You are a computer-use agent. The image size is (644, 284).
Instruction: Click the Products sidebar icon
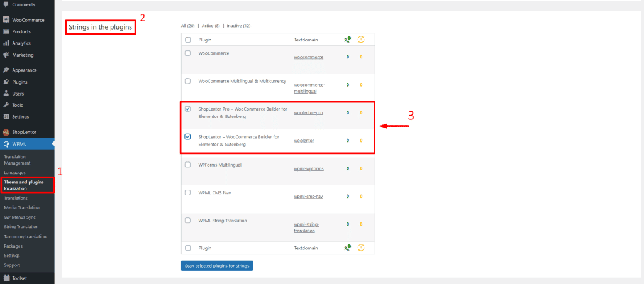point(6,31)
